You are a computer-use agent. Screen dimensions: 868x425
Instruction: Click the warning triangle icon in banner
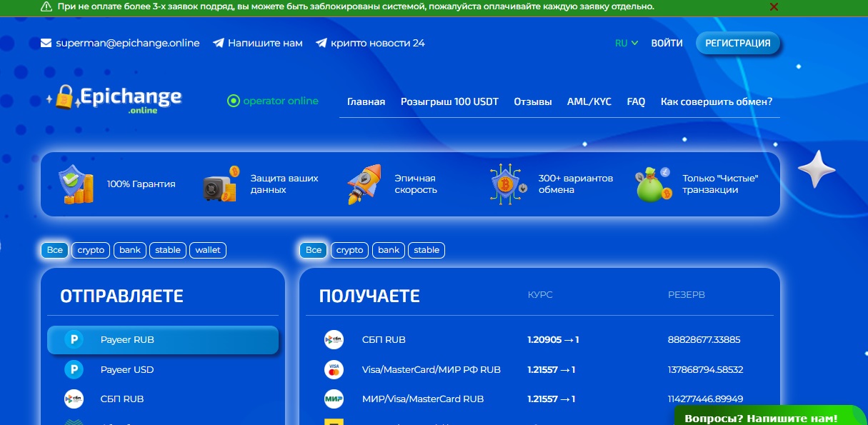(46, 6)
